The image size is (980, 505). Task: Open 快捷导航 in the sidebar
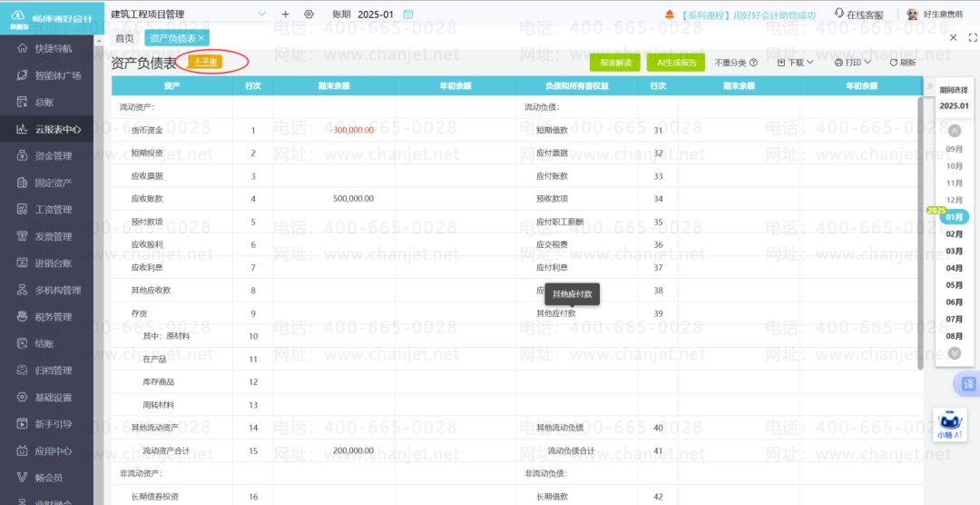(47, 48)
